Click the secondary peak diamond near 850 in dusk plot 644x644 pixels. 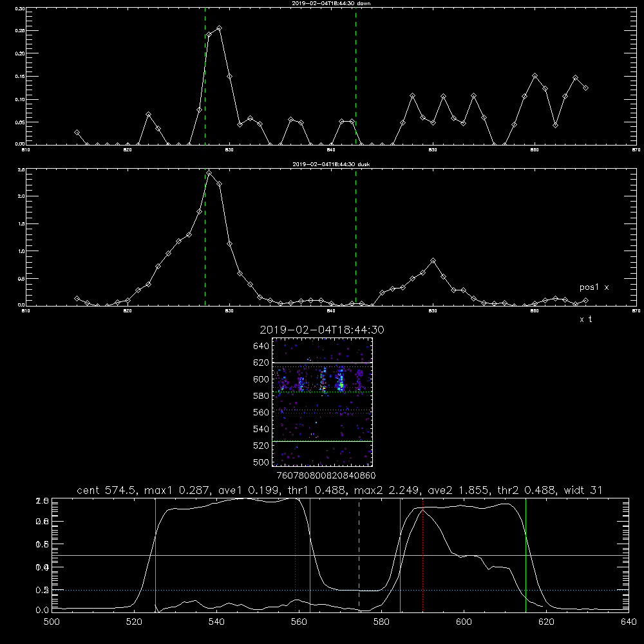pyautogui.click(x=433, y=261)
